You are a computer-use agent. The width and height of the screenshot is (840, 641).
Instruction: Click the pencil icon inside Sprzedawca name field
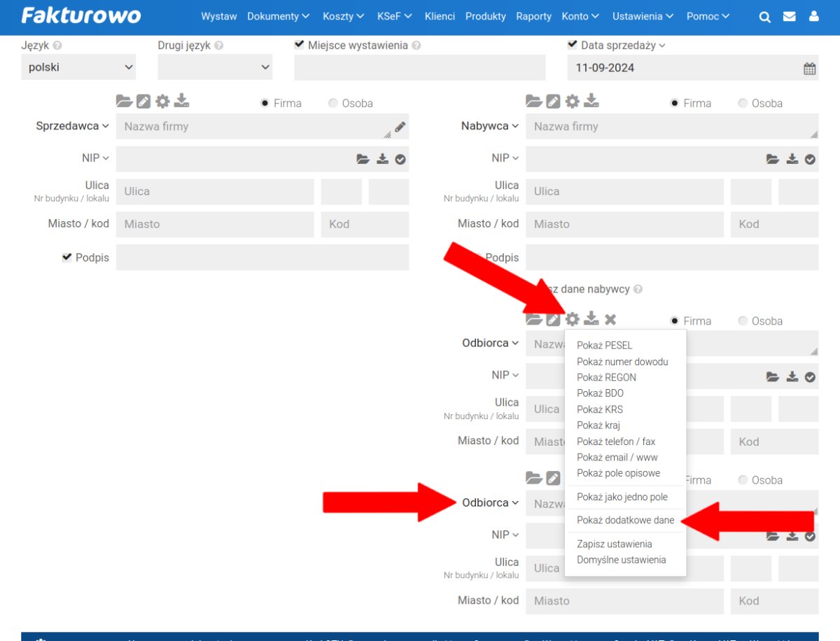point(400,127)
